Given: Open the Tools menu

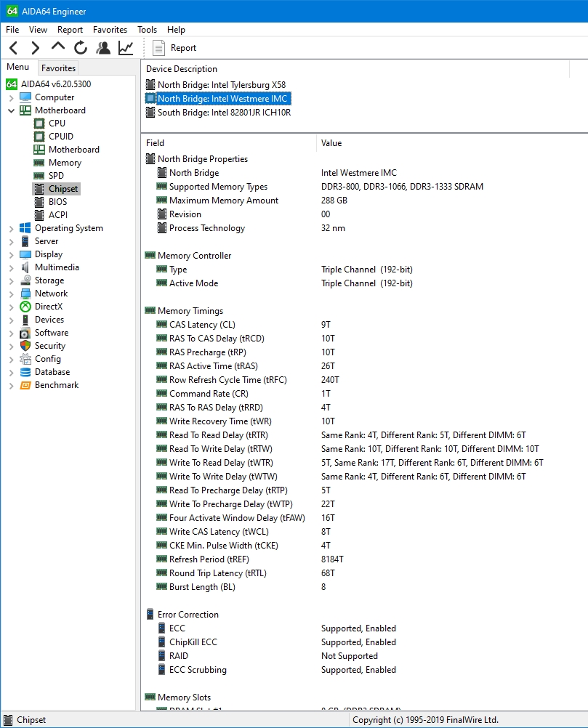Looking at the screenshot, I should [148, 30].
